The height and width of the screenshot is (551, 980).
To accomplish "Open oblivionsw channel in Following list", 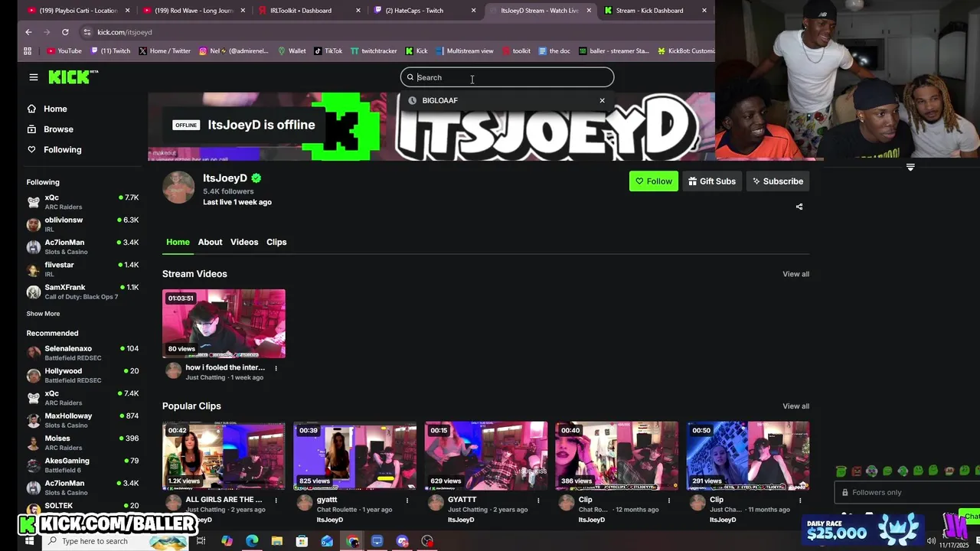I will click(83, 224).
